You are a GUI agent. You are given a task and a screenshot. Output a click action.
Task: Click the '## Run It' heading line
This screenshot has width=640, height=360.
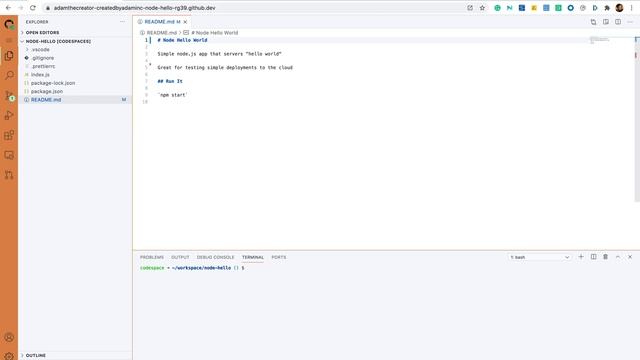(170, 81)
